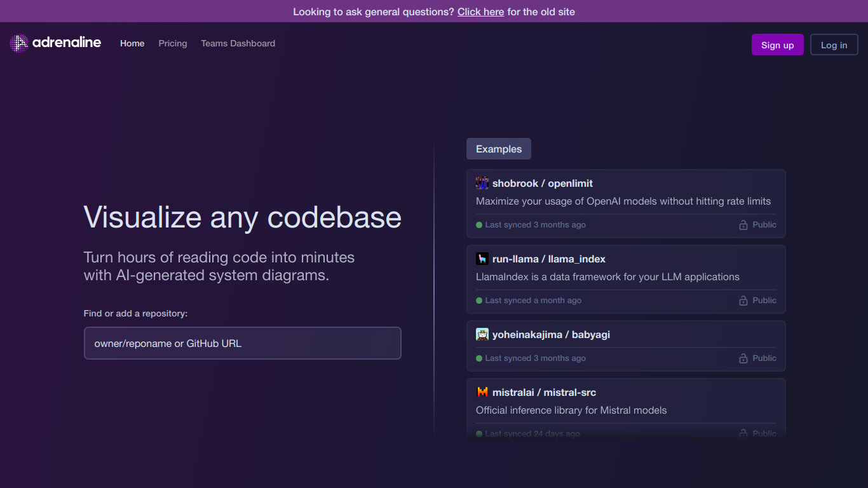Select the Examples tab
The width and height of the screenshot is (868, 488).
499,149
